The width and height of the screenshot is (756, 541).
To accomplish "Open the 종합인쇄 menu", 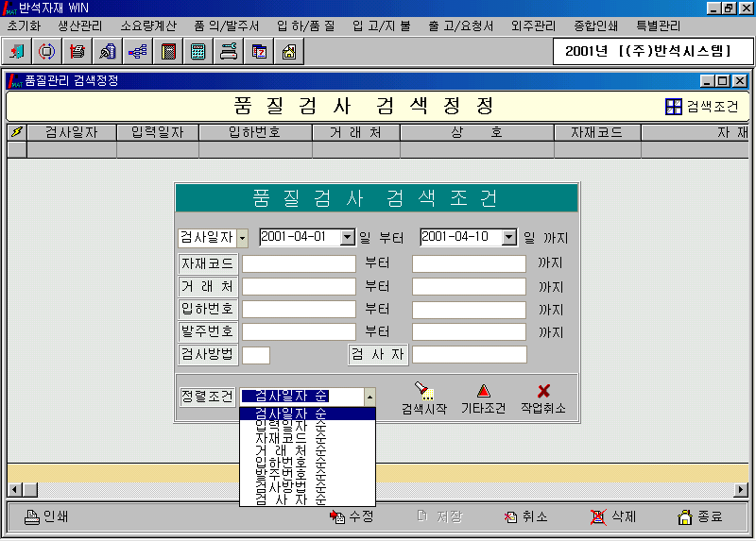I will point(596,25).
